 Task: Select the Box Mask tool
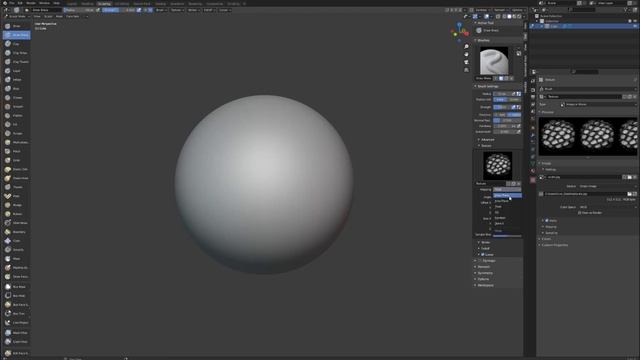coord(16,287)
